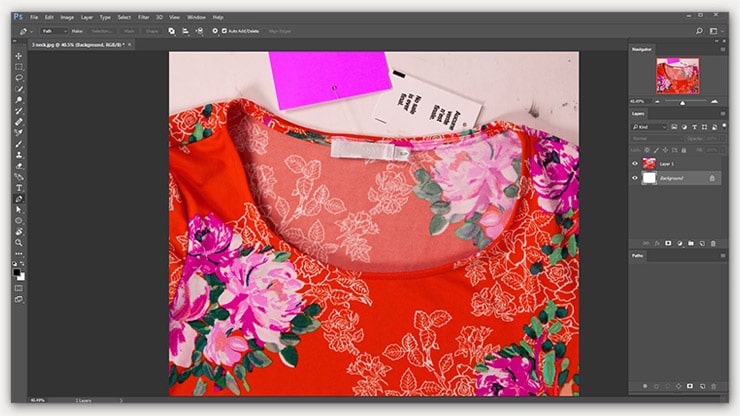The width and height of the screenshot is (740, 416).
Task: Select the Type tool
Action: [x=19, y=188]
